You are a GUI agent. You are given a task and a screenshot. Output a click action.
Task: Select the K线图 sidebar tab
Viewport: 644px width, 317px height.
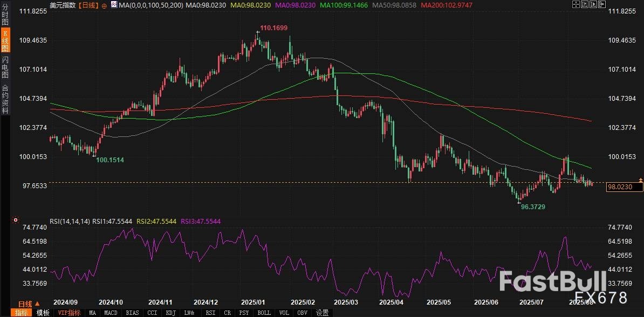pos(5,40)
